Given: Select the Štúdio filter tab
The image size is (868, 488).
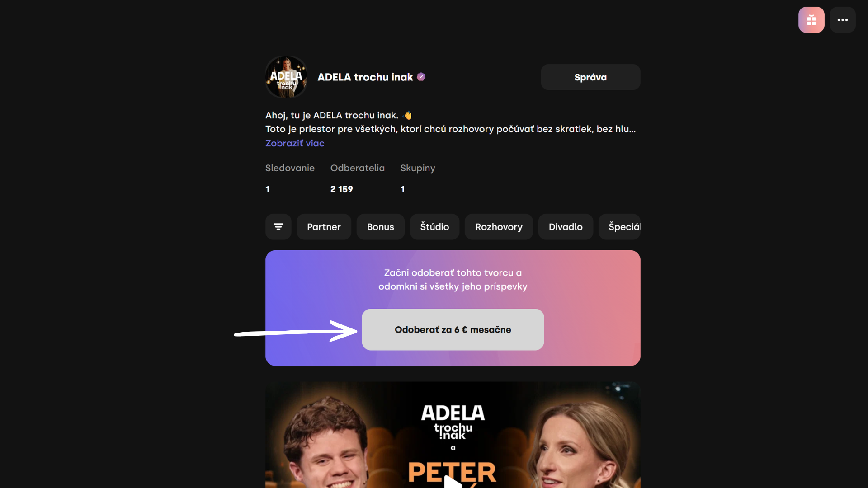Looking at the screenshot, I should coord(434,227).
